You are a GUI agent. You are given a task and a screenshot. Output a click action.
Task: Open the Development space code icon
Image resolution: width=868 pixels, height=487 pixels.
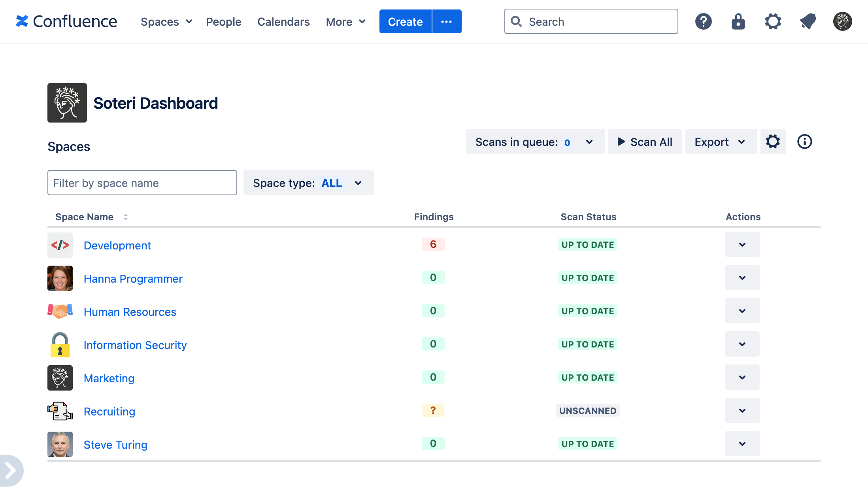pyautogui.click(x=60, y=245)
